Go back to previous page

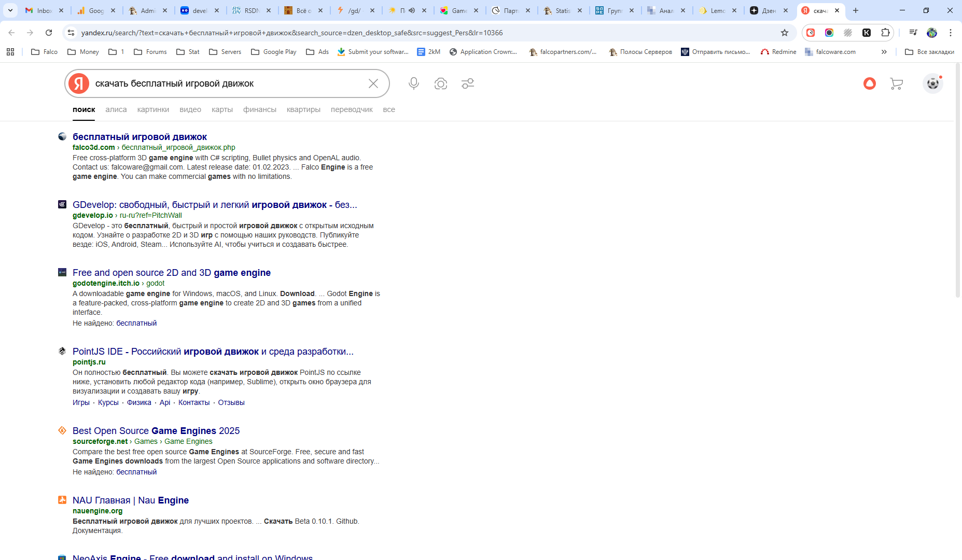pos(11,33)
